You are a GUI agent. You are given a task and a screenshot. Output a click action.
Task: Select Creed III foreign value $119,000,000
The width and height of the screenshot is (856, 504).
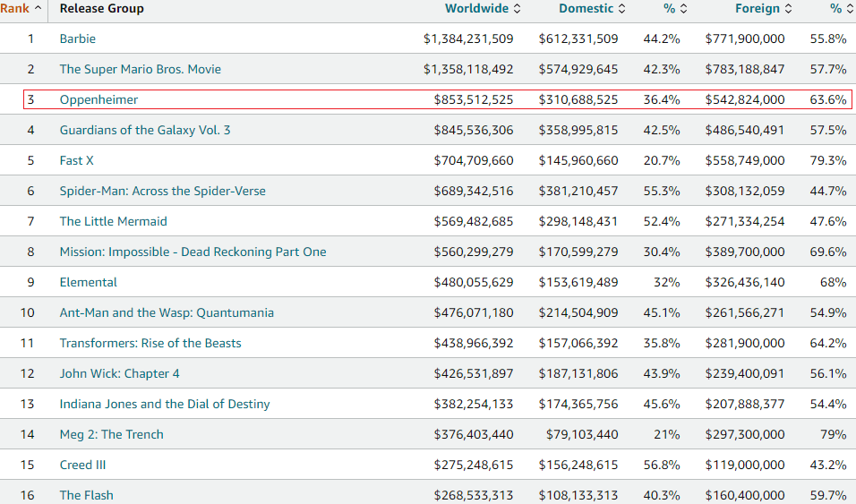[x=745, y=465]
